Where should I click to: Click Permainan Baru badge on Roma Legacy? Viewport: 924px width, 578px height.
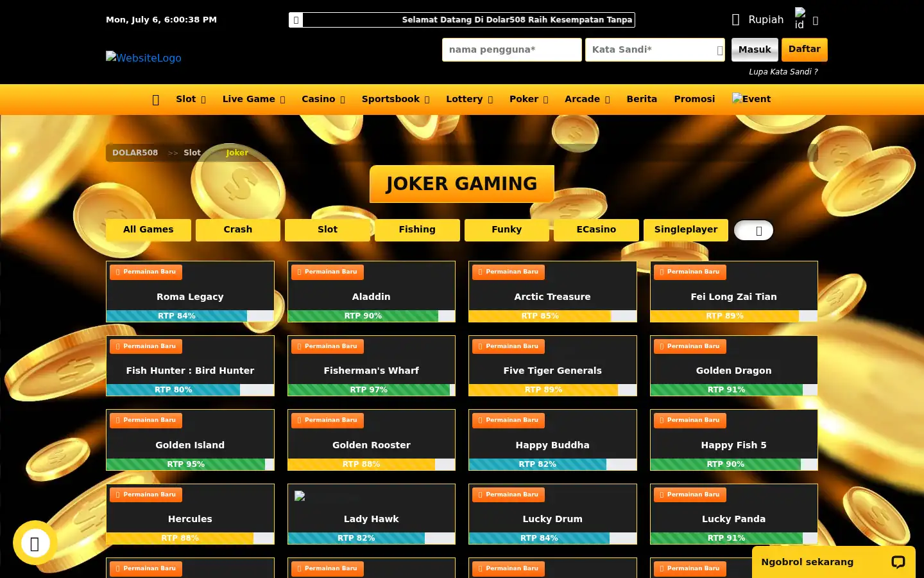[x=146, y=272]
